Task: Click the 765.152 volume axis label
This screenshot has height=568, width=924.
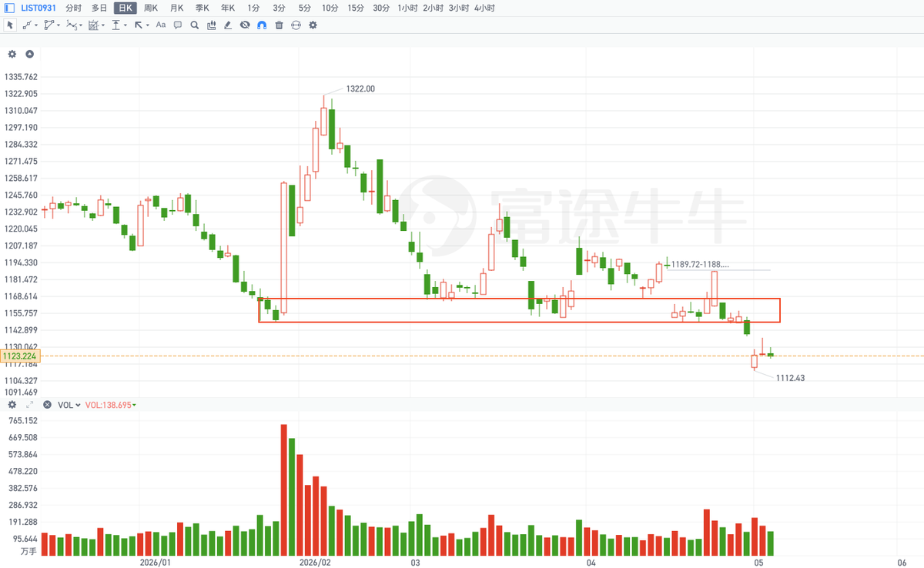Action: point(23,420)
